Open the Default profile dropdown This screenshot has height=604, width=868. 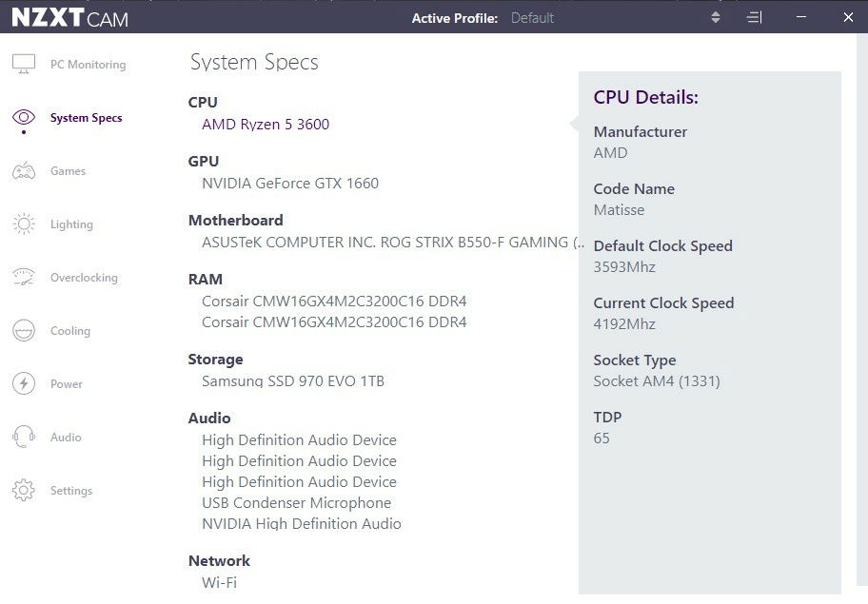533,17
